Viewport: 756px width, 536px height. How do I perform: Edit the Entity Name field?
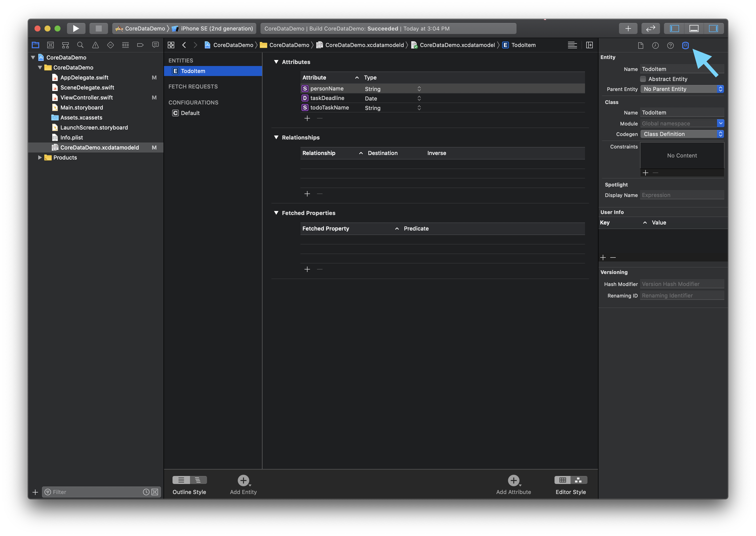[682, 69]
